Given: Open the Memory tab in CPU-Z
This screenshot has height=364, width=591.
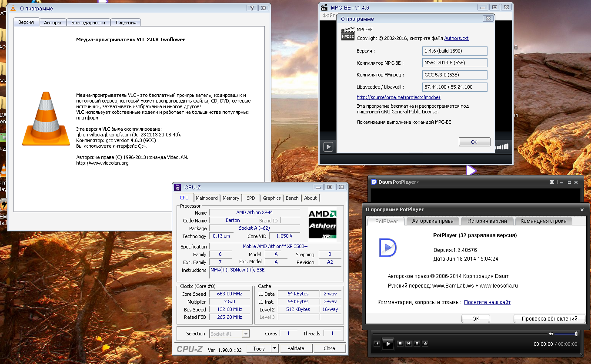Looking at the screenshot, I should (231, 198).
